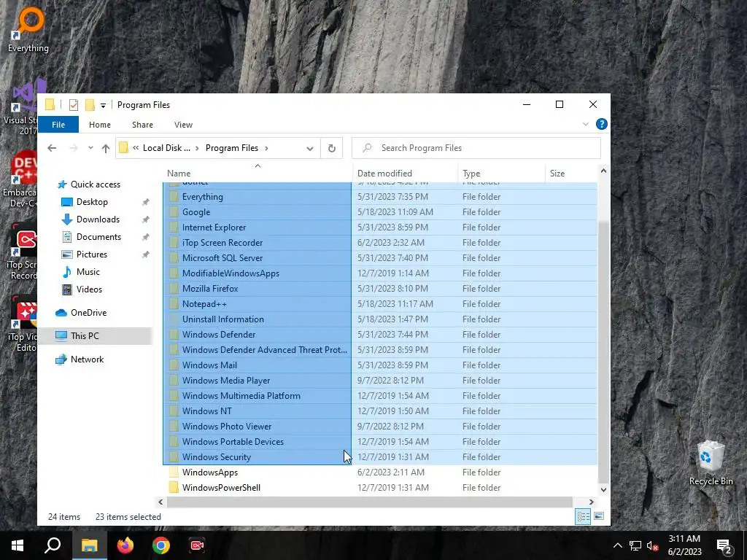
Task: Switch to the Share ribbon tab
Action: [142, 125]
